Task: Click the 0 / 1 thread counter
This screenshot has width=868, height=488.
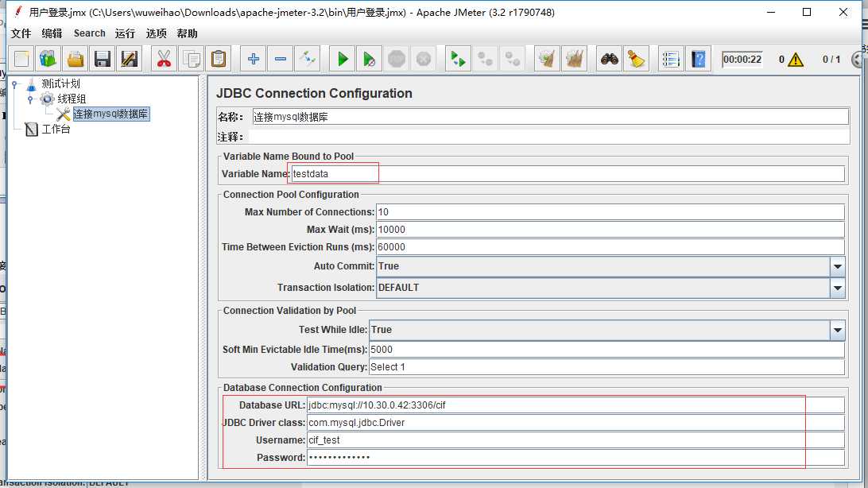Action: pos(831,59)
